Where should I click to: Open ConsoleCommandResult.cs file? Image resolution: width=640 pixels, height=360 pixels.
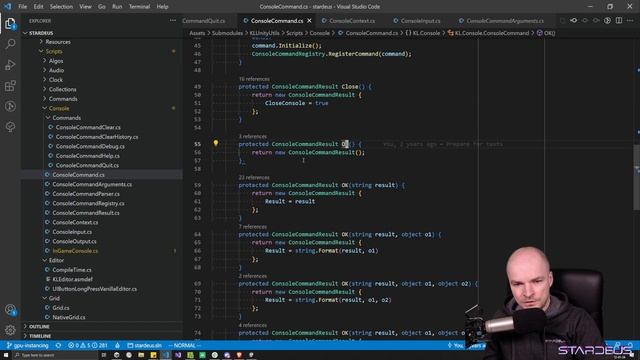click(102, 213)
